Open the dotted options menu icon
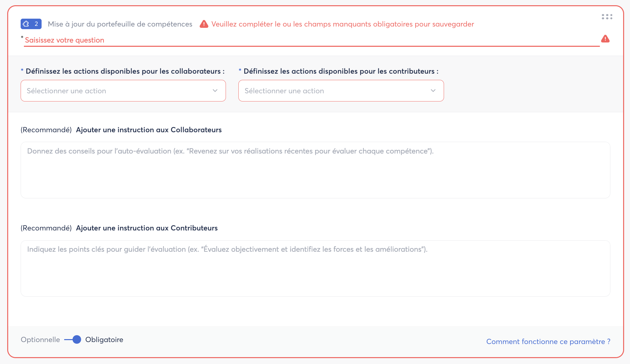The height and width of the screenshot is (364, 630). 607,17
